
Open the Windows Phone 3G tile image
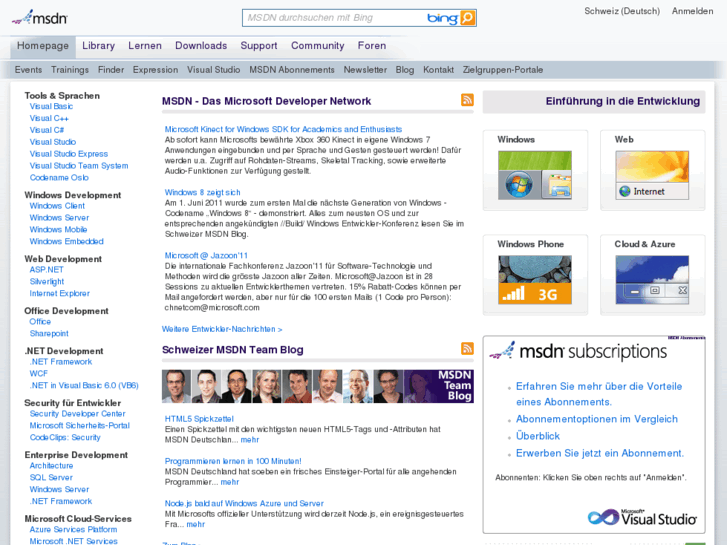535,280
